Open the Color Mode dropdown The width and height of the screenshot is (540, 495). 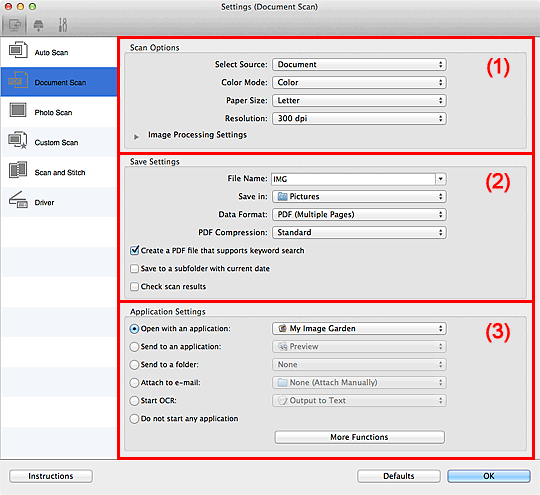[359, 82]
